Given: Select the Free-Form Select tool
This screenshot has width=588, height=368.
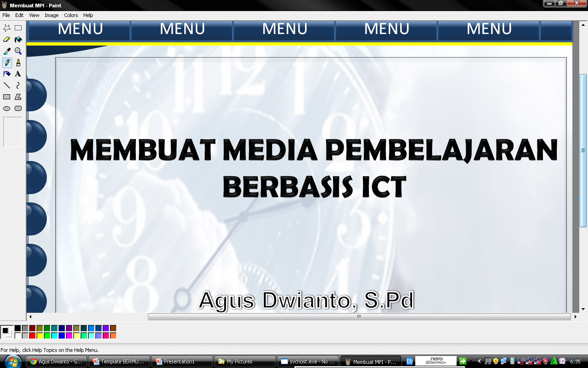Looking at the screenshot, I should coord(7,28).
